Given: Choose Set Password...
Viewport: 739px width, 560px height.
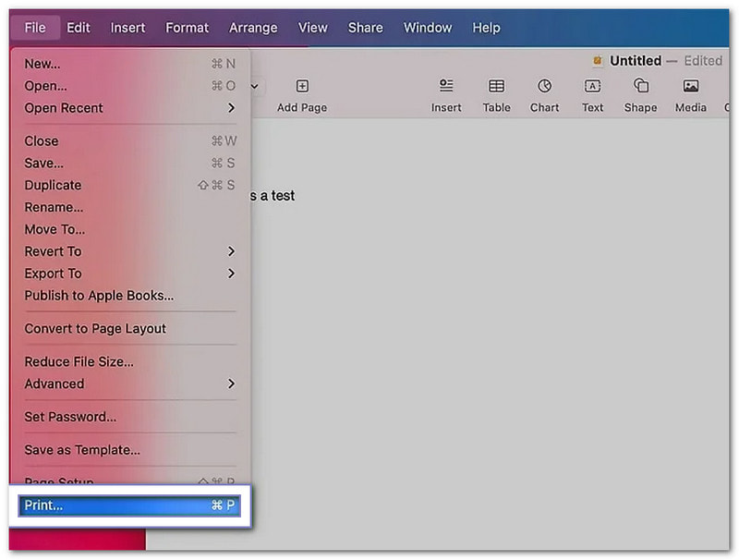Looking at the screenshot, I should click(x=129, y=417).
